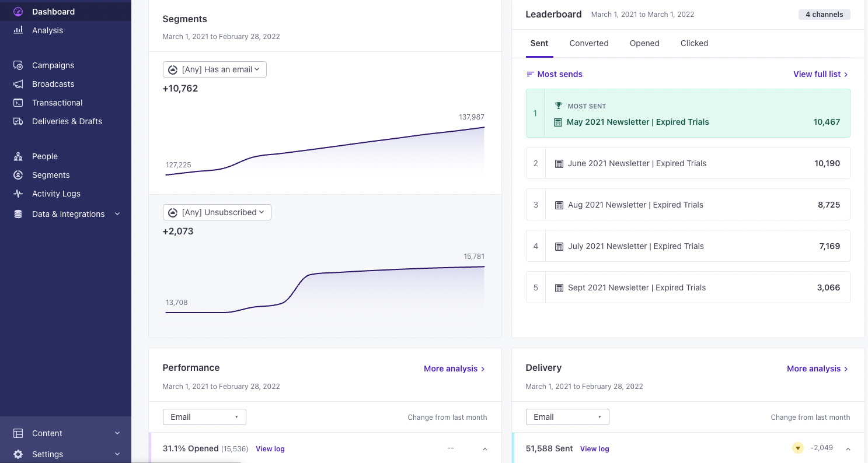
Task: Switch to the Converted leaderboard tab
Action: pos(588,43)
